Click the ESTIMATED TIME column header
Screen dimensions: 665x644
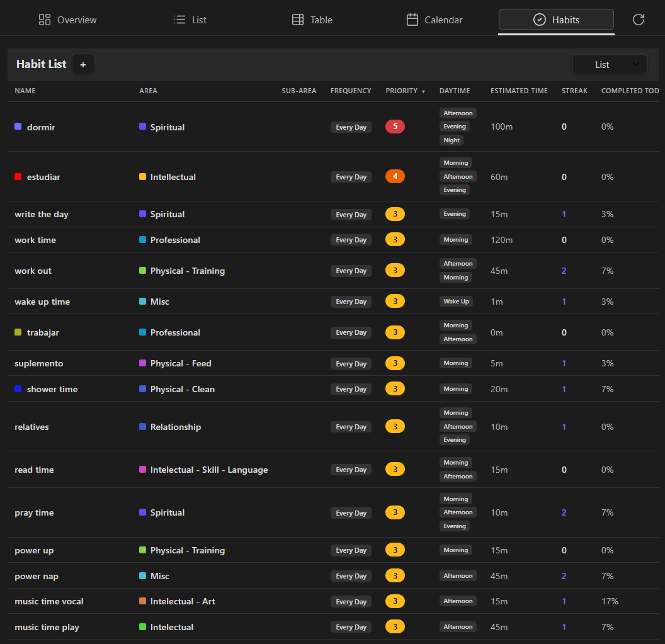(x=519, y=91)
